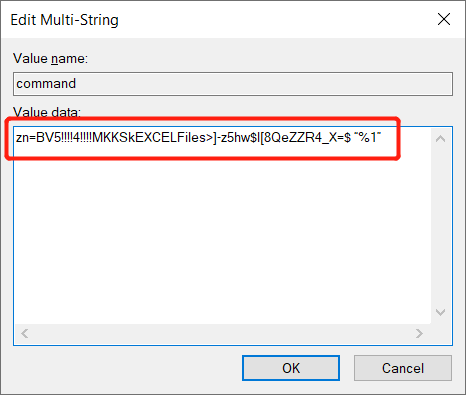Click on the "%1" parameter in value data
Screen dimensions: 466x395
pos(368,137)
